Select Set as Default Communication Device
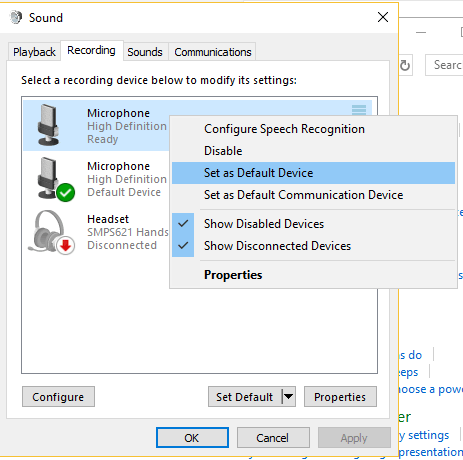Viewport: 463px width, 460px height. [x=313, y=195]
